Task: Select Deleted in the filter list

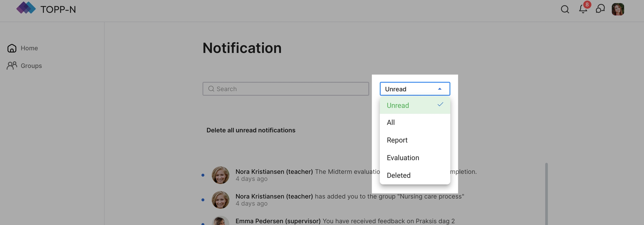Action: pyautogui.click(x=399, y=175)
